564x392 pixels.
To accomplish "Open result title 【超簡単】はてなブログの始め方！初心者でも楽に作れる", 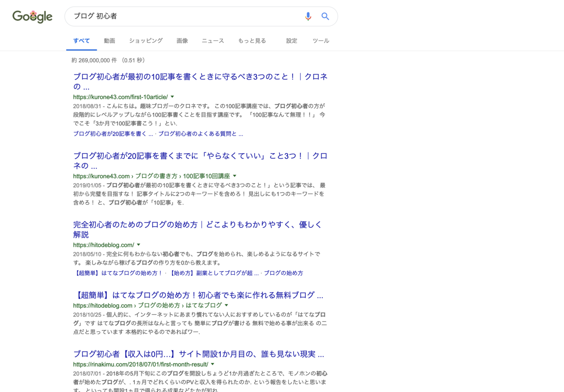I will pyautogui.click(x=198, y=295).
